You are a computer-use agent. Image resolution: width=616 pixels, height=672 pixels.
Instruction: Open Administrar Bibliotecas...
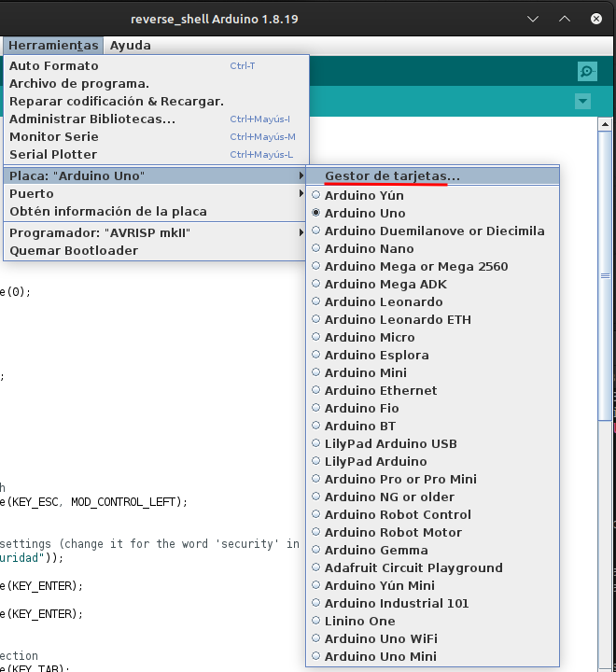tap(92, 119)
